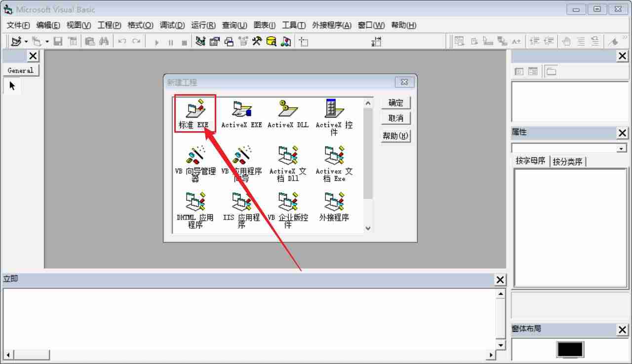
Task: Select the VB 应用程序向导 icon
Action: click(241, 164)
